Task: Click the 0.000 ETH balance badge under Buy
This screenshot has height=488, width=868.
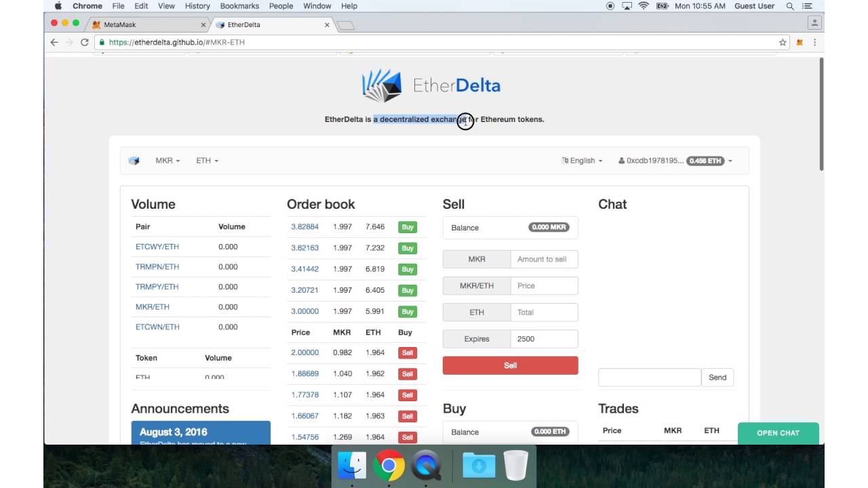Action: pos(551,432)
